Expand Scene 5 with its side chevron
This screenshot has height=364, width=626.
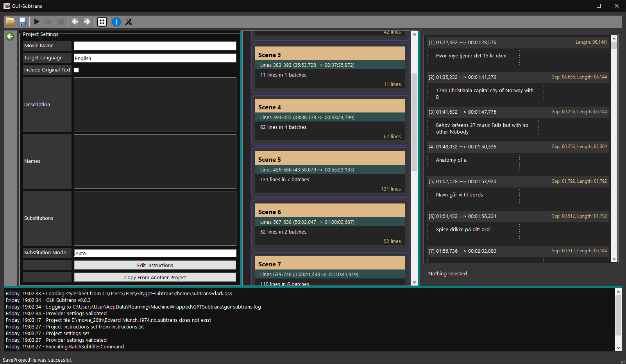pyautogui.click(x=247, y=173)
